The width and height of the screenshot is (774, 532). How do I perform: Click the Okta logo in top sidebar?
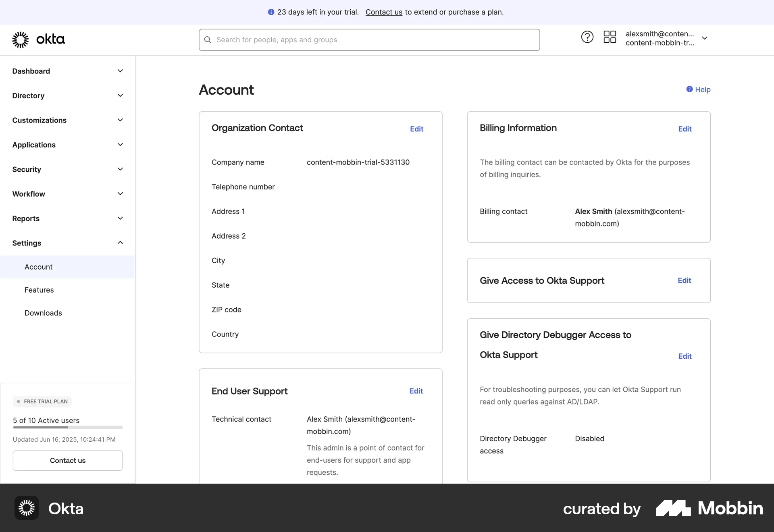(x=39, y=39)
